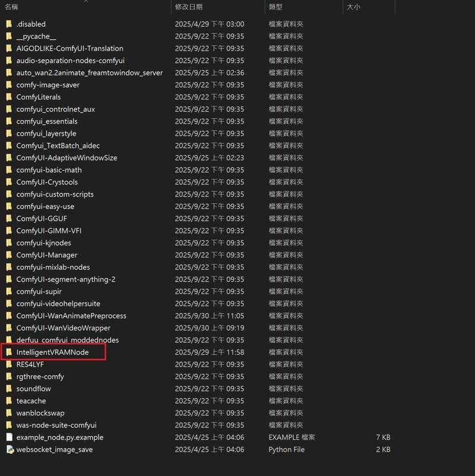Viewport: 475px width, 476px height.
Task: Select the ComfyUI-WanVideoWrapper folder name
Action: click(x=63, y=328)
